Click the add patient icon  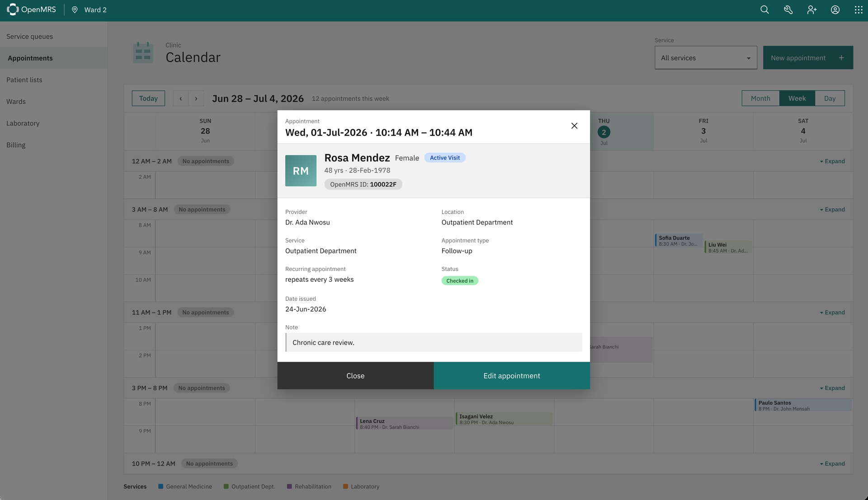coord(812,9)
